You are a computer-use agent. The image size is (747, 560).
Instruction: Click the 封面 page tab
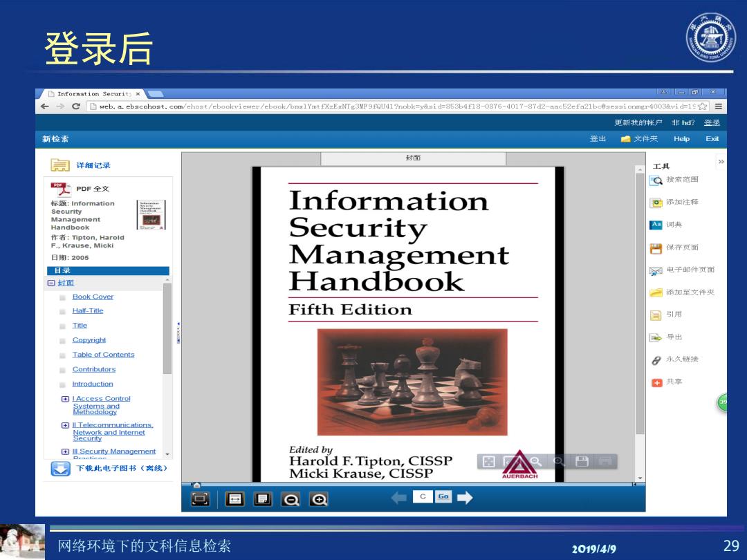tap(413, 158)
